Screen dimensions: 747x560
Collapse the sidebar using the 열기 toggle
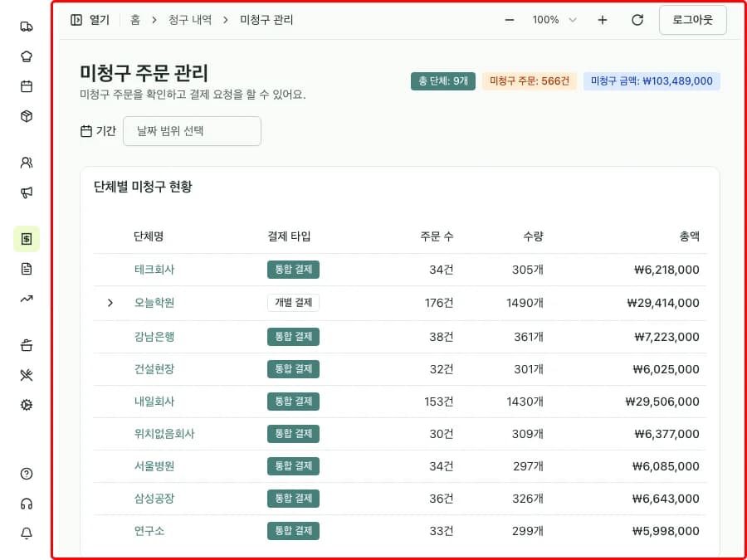coord(89,19)
